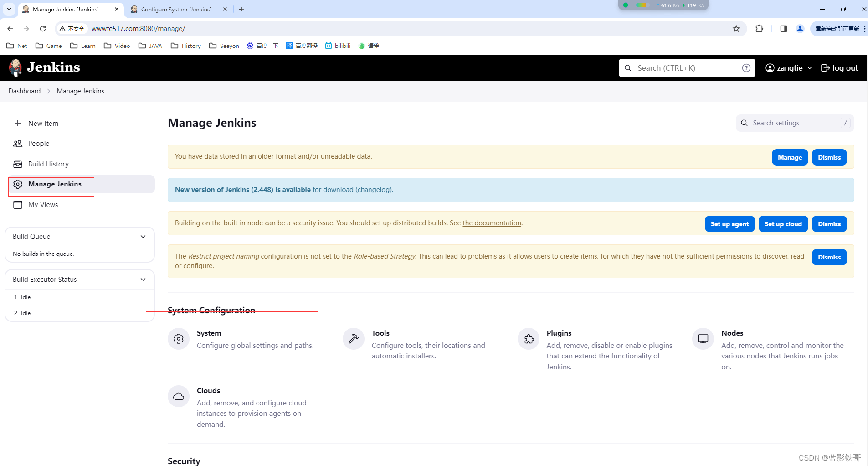Dismiss the Restrict project naming warning
Image resolution: width=868 pixels, height=466 pixels.
click(x=829, y=257)
